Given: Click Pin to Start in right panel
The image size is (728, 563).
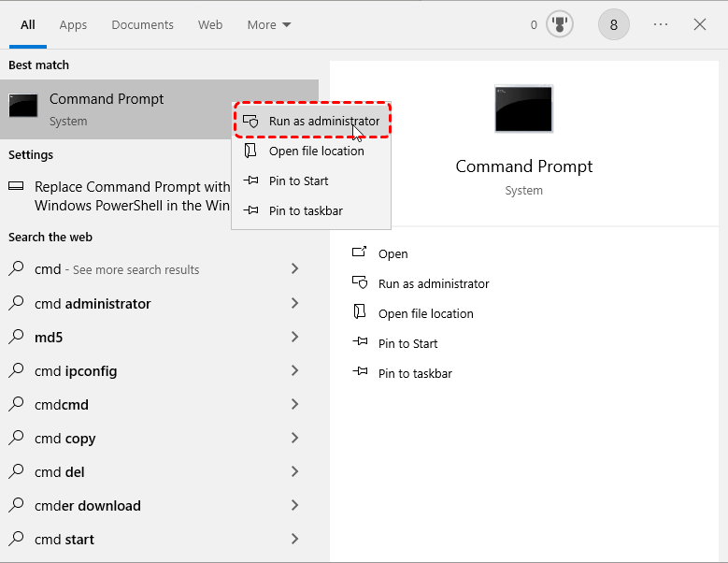Looking at the screenshot, I should pyautogui.click(x=407, y=343).
